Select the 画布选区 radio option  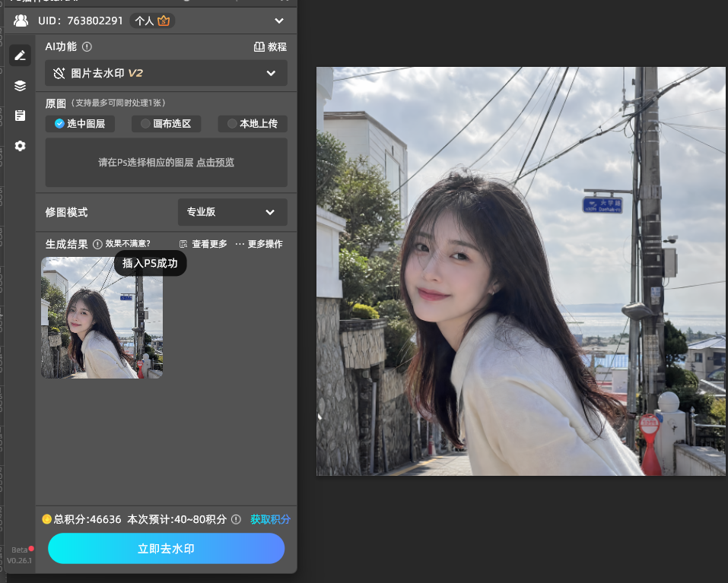[x=166, y=124]
